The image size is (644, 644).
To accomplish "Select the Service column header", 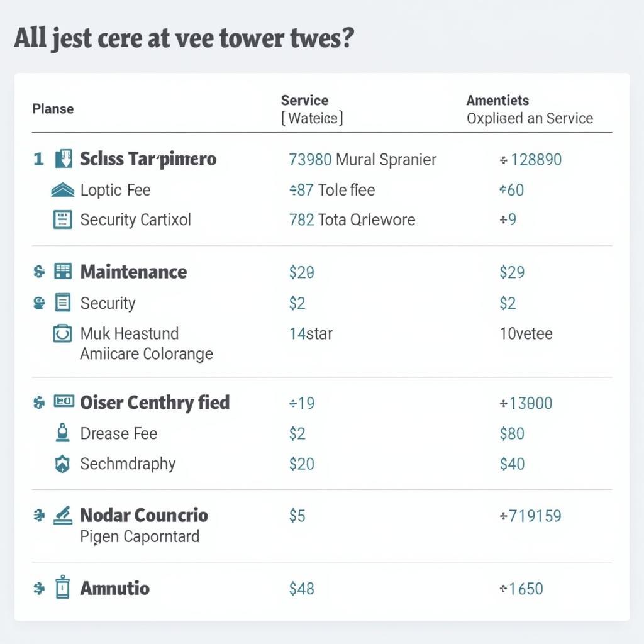I will pyautogui.click(x=304, y=101).
